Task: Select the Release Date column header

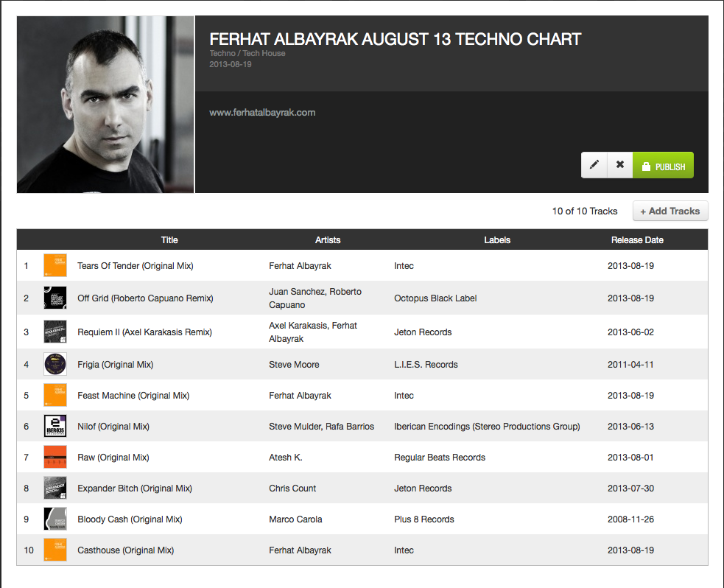Action: 637,239
